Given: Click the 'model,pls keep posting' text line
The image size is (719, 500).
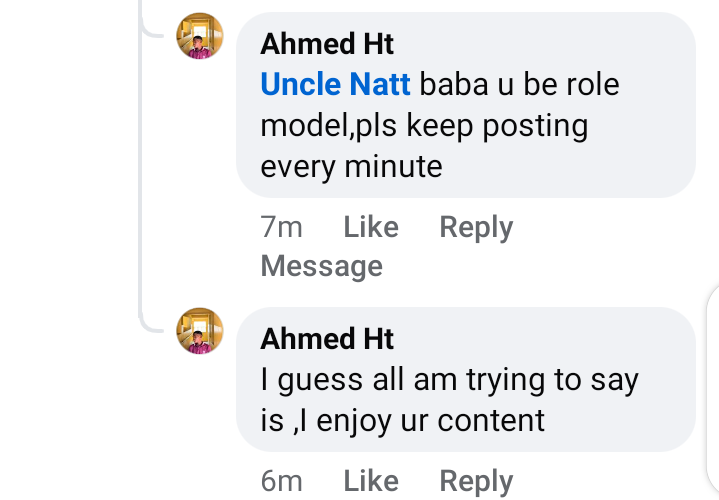Looking at the screenshot, I should click(424, 126).
